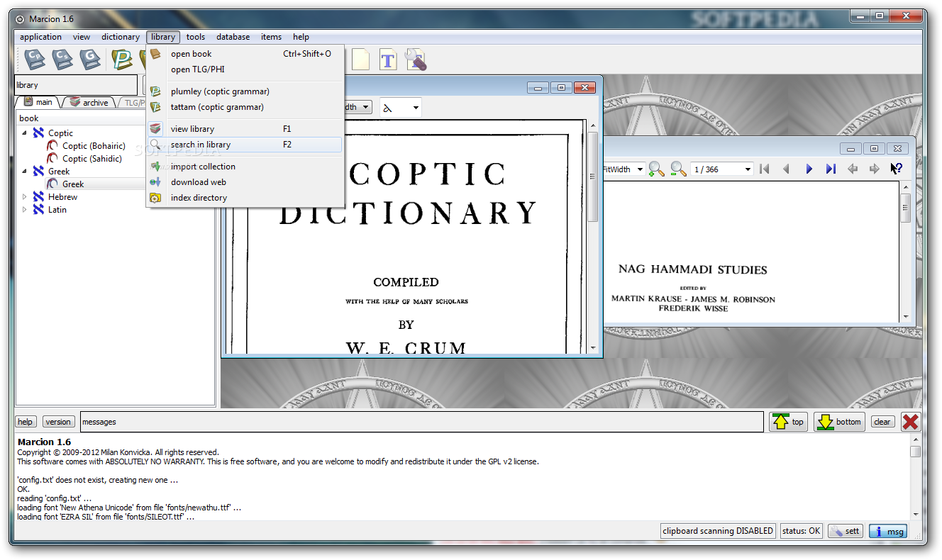Image resolution: width=942 pixels, height=560 pixels.
Task: Click the bottom button with yellow arrow
Action: pos(839,422)
